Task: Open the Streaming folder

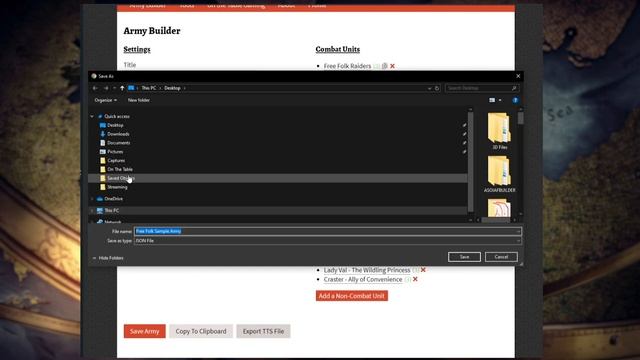Action: tap(117, 187)
